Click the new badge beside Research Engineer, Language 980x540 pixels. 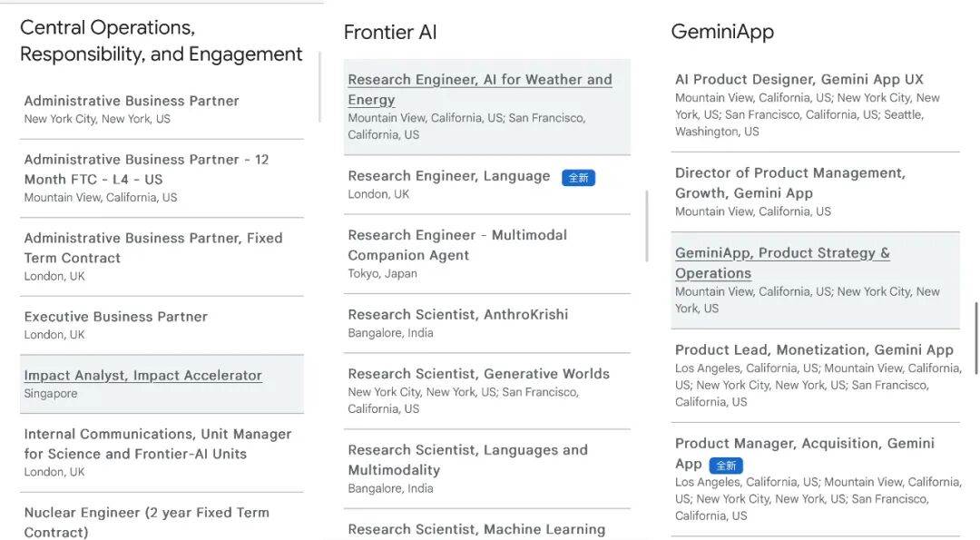click(578, 178)
